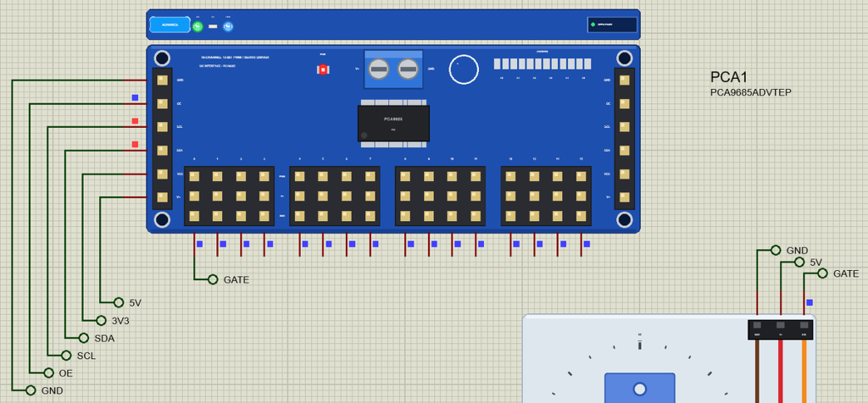Click the V+ screw on the terminal block
This screenshot has width=868, height=403.
tap(379, 69)
